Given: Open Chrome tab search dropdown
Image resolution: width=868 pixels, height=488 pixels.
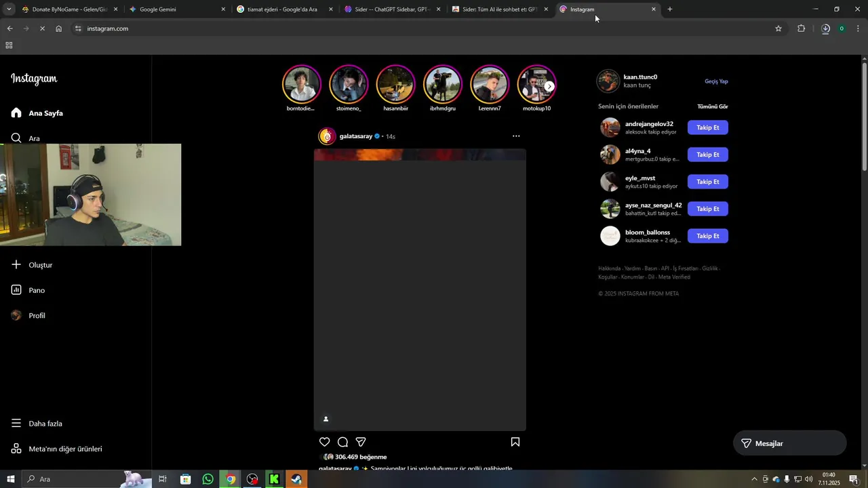Looking at the screenshot, I should click(x=9, y=9).
